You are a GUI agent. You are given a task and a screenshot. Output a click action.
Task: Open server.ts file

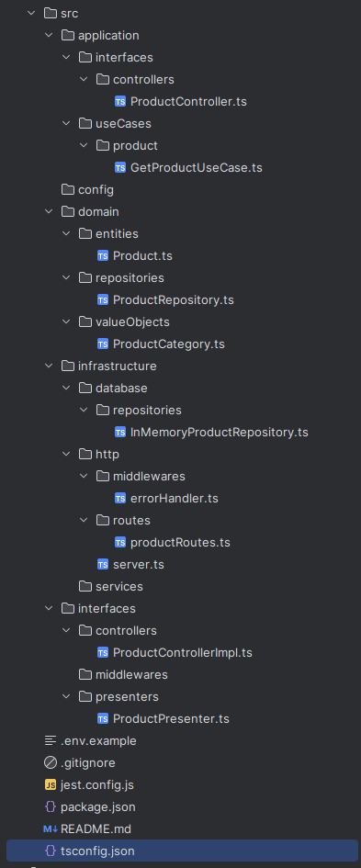pos(138,564)
